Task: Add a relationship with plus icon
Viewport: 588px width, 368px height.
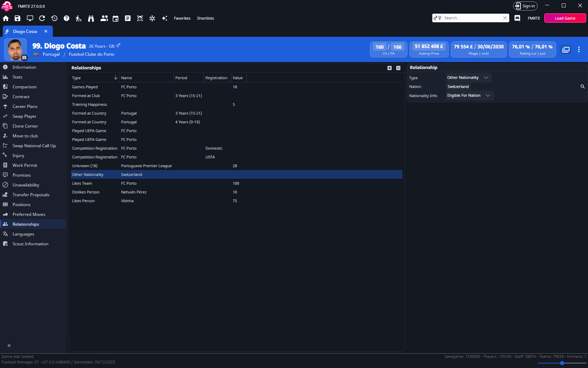Action: pyautogui.click(x=390, y=68)
